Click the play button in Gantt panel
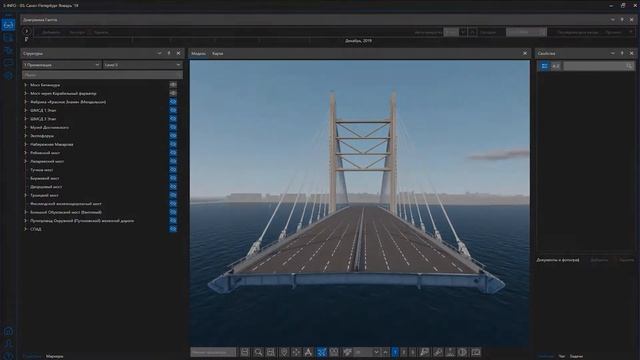 [x=27, y=31]
